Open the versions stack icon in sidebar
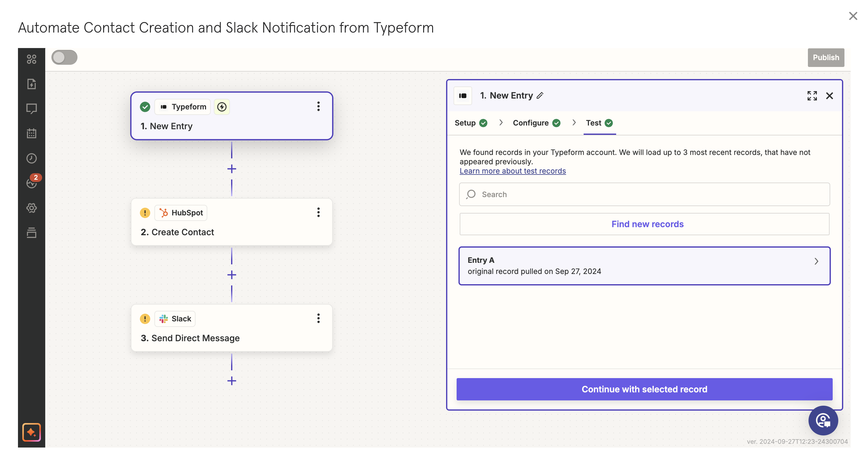The height and width of the screenshot is (450, 868). (31, 232)
